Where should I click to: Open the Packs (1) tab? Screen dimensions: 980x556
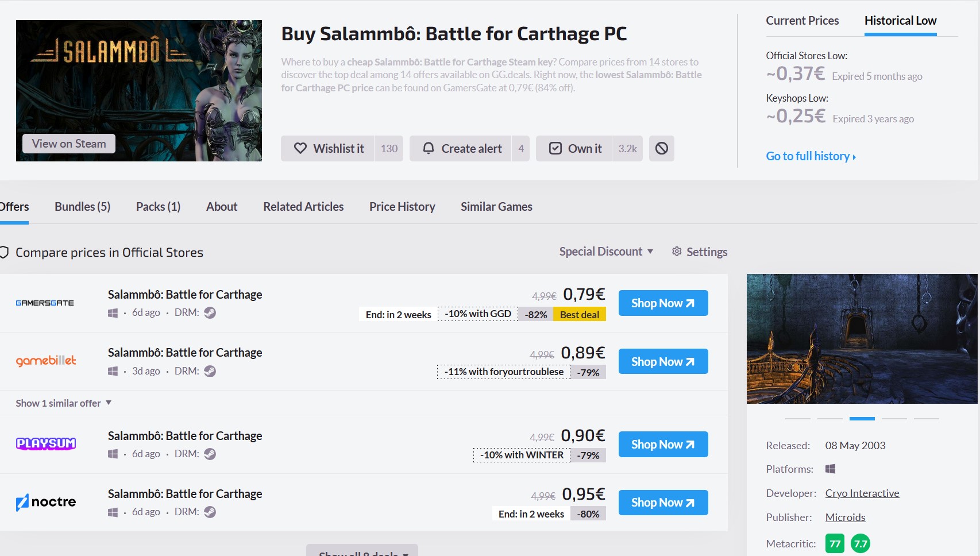point(158,207)
